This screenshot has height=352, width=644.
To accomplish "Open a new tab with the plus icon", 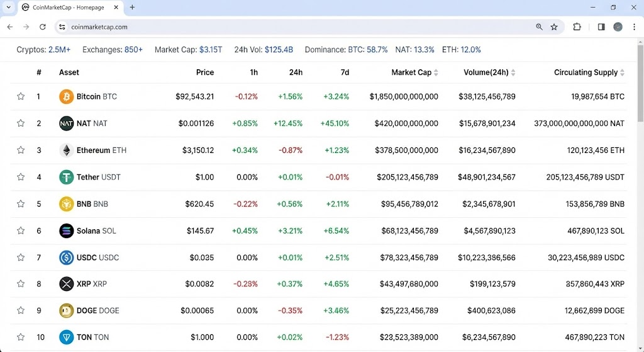I will point(132,7).
